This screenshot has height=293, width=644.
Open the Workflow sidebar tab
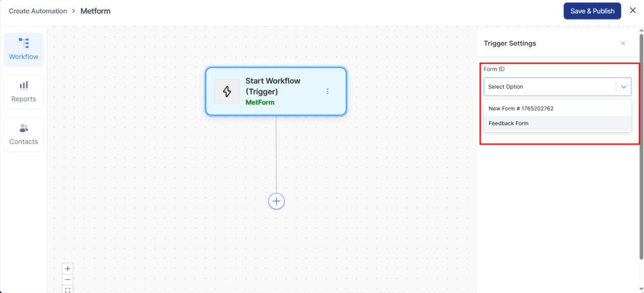(x=23, y=50)
